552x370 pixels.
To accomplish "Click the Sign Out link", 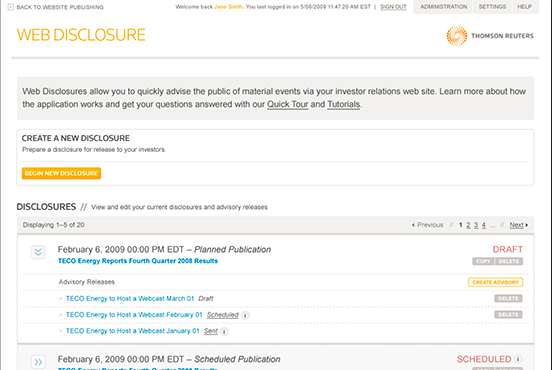I will coord(393,7).
